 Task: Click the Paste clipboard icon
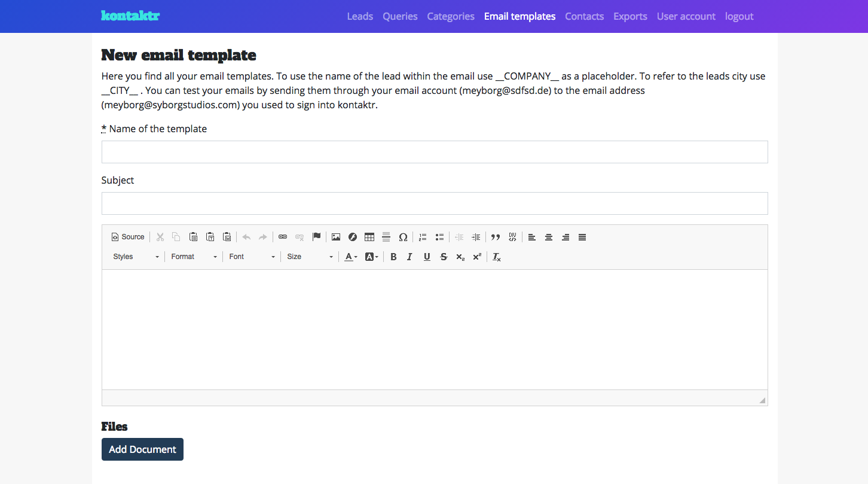coord(193,237)
